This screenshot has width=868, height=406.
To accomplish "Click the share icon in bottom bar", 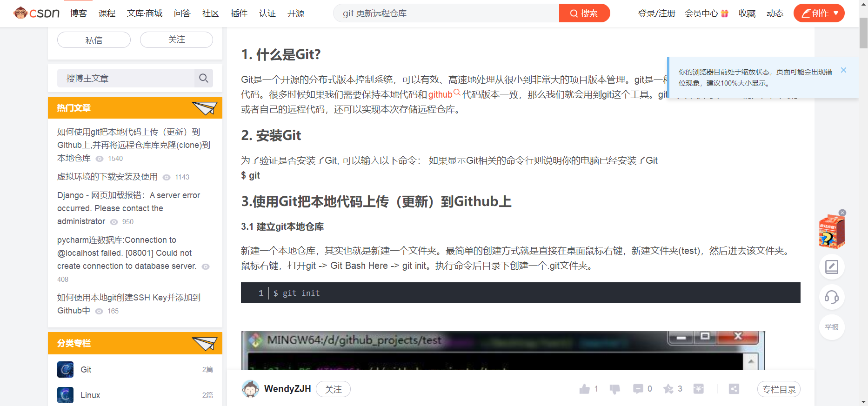I will pos(734,389).
